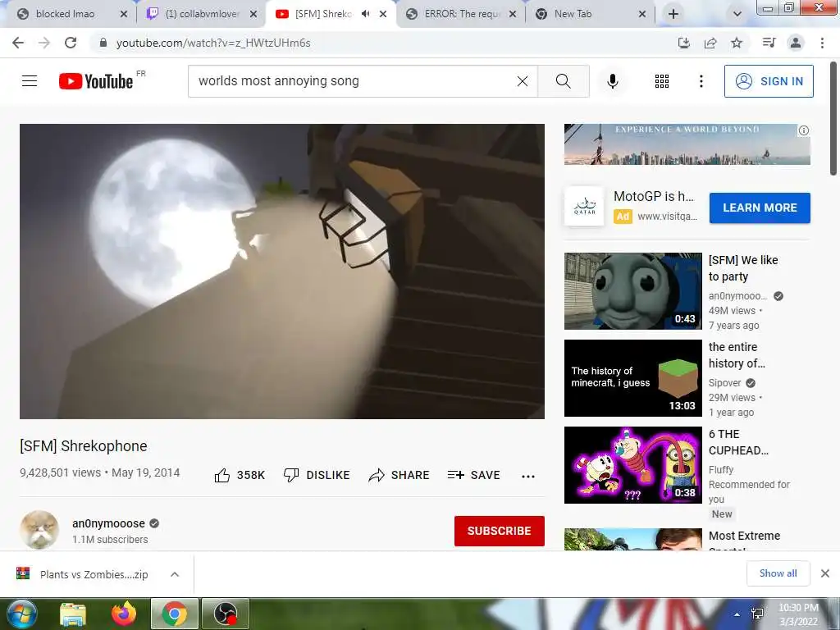Image resolution: width=840 pixels, height=630 pixels.
Task: Show hidden tray icons
Action: (x=737, y=614)
